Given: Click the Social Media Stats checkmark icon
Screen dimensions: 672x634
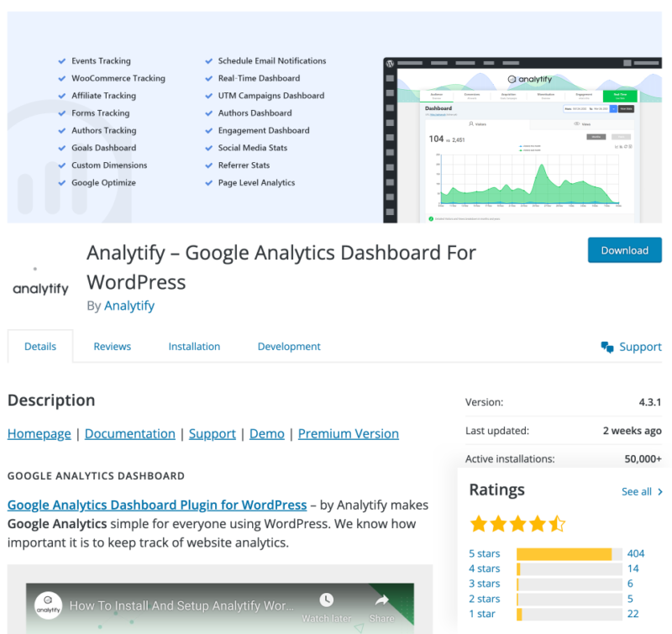Looking at the screenshot, I should tap(208, 149).
